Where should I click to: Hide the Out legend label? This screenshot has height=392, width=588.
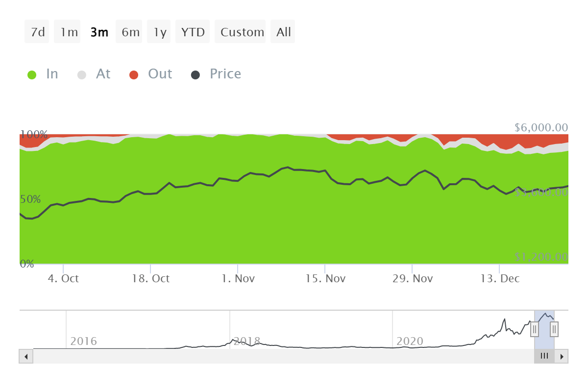(160, 74)
